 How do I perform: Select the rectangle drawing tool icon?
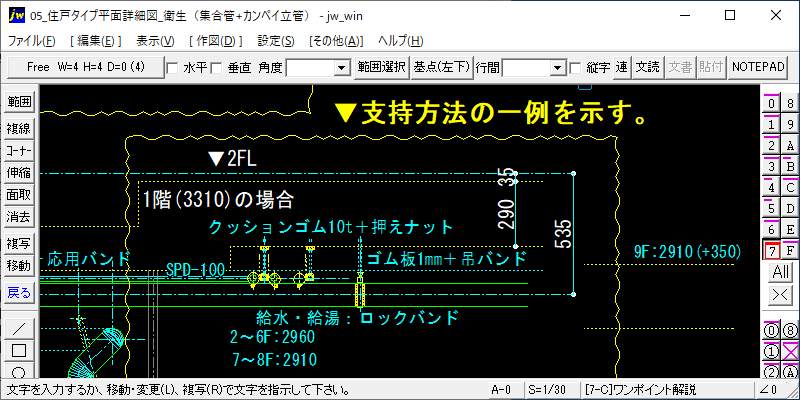click(x=19, y=351)
